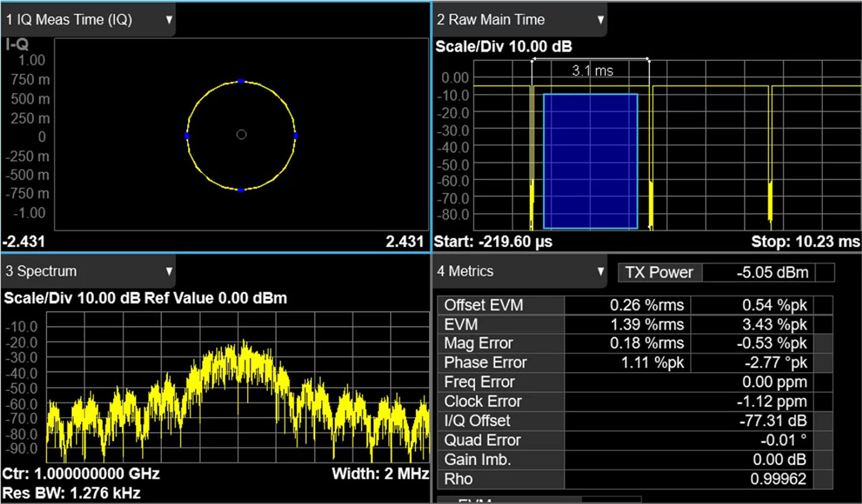Select the EVM row in the Metrics table
The image size is (862, 504).
479,324
